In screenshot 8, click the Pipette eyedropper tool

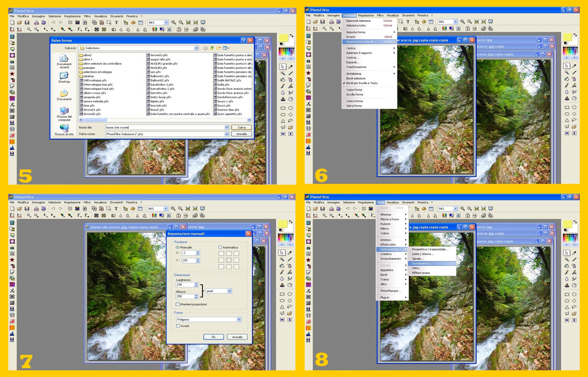coord(574,253)
